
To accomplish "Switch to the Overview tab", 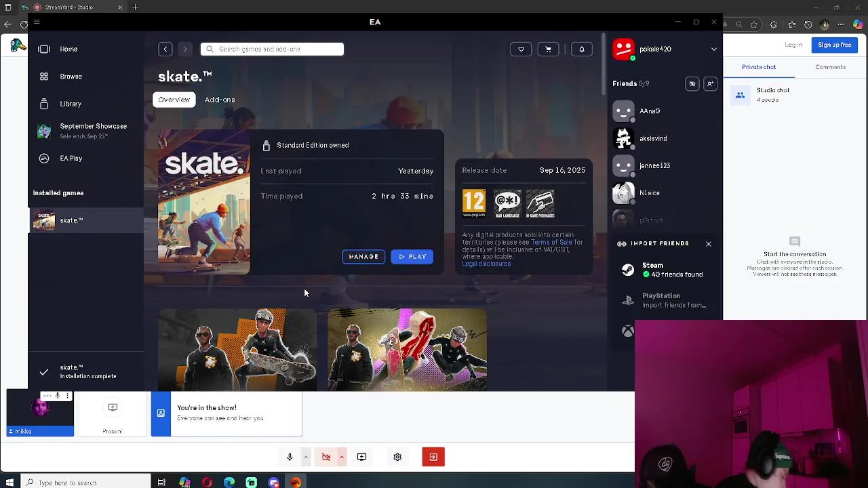I will click(x=174, y=100).
